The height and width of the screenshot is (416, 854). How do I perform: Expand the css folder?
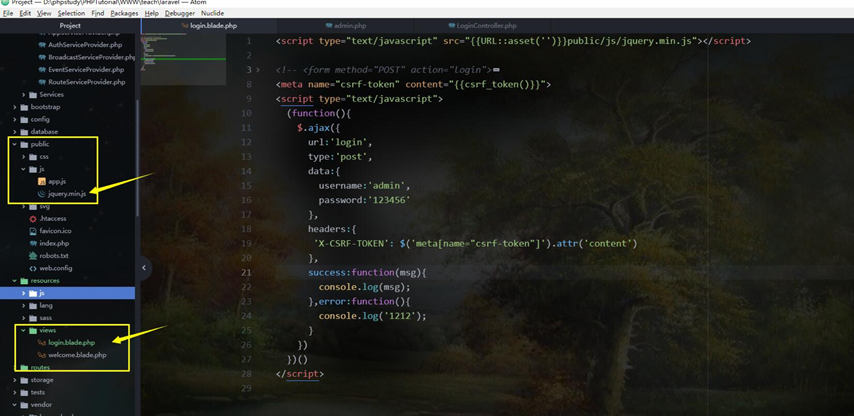pos(23,157)
